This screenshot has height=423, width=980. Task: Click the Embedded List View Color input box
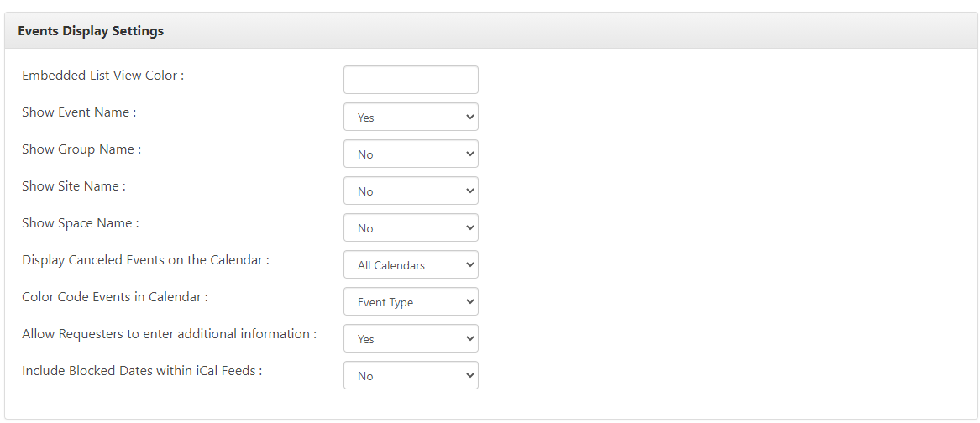click(411, 80)
